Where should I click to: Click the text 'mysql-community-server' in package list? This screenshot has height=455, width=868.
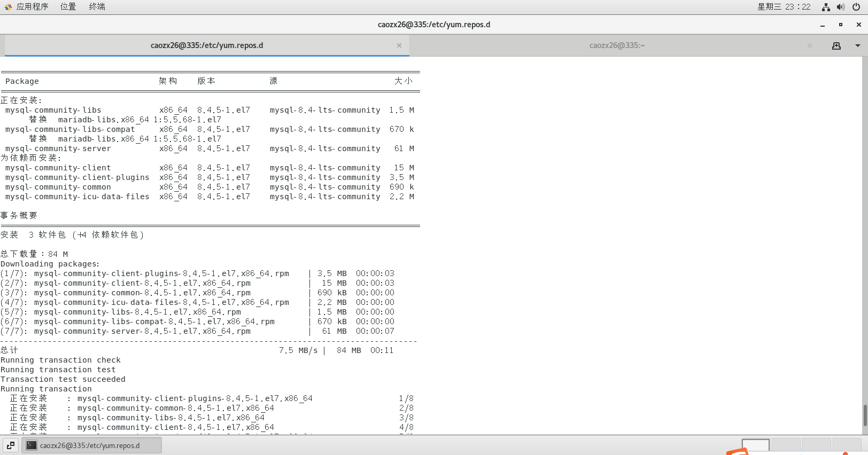tap(58, 148)
